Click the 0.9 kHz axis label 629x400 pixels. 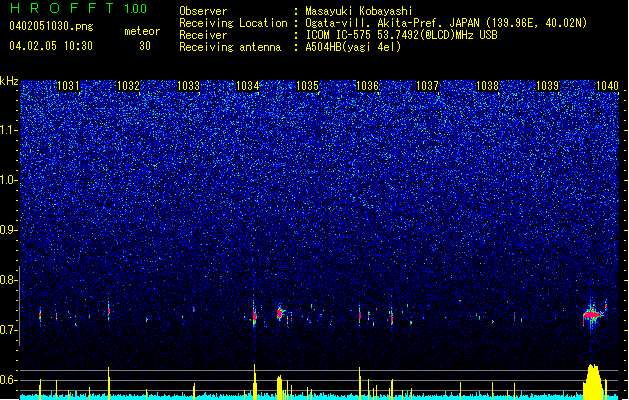tap(8, 230)
